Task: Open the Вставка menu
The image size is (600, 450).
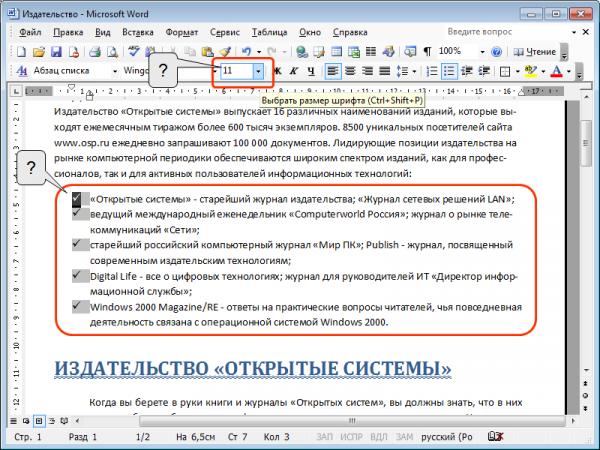Action: [x=138, y=32]
